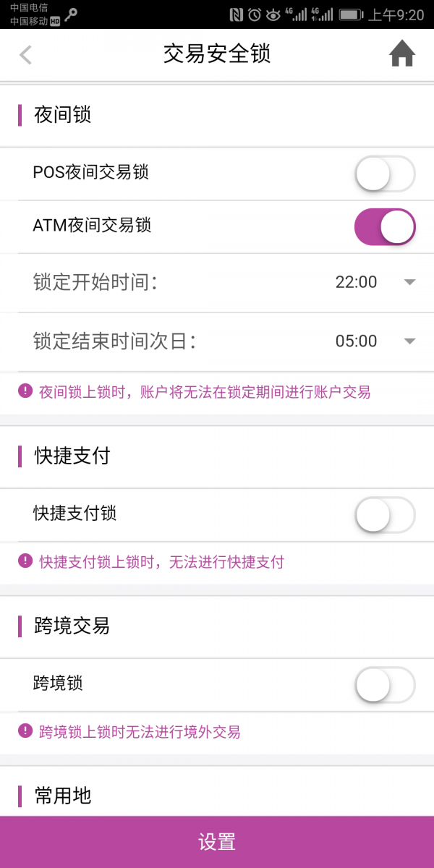This screenshot has width=434, height=868.
Task: Toggle the 跨境锁 switch on
Action: pos(385,685)
